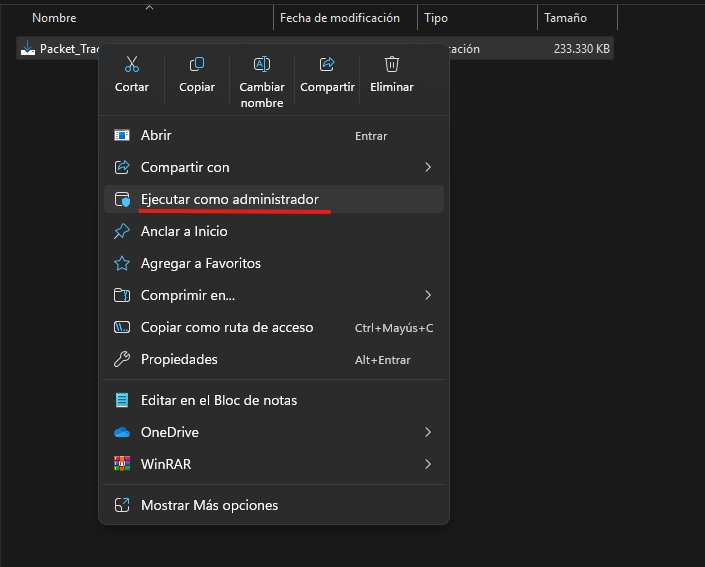705x567 pixels.
Task: Expand the OneDrive submenu arrow
Action: click(428, 432)
